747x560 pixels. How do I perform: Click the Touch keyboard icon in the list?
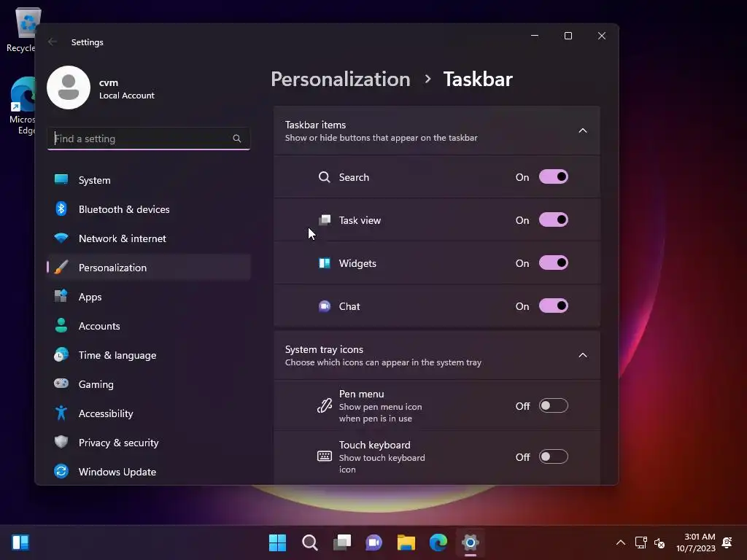coord(325,456)
